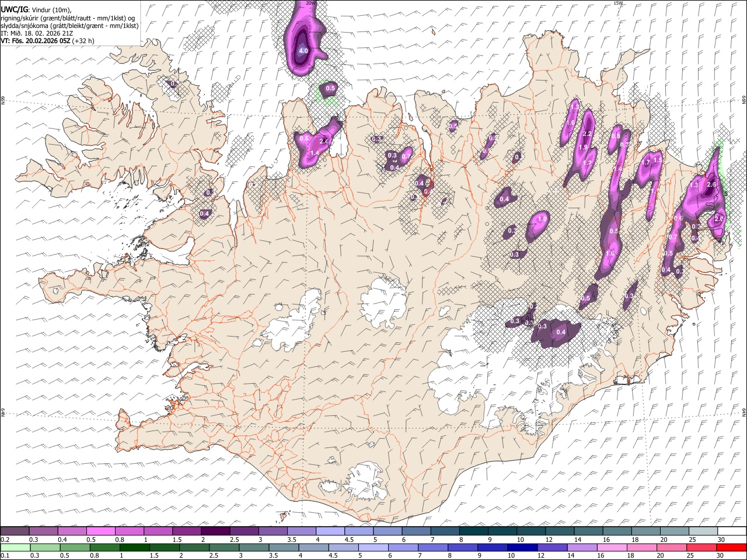This screenshot has height=560, width=747.
Task: Pick the 25 coral red swatch in lower legend row
Action: (701, 548)
